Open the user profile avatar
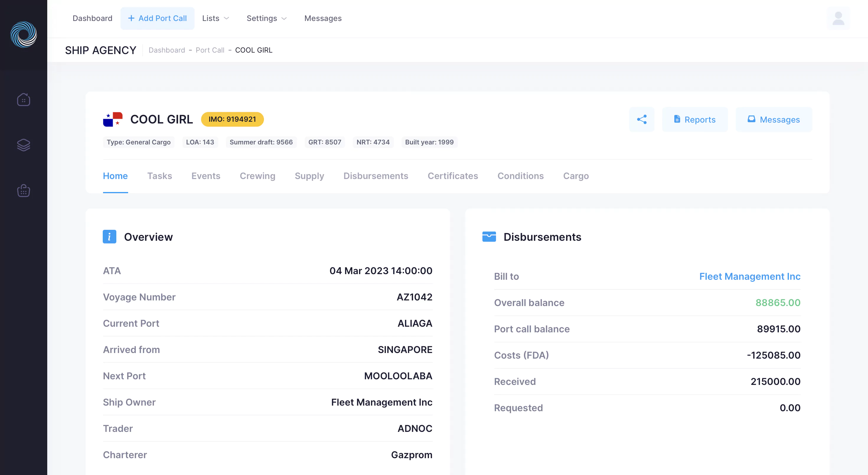868x475 pixels. pos(838,19)
